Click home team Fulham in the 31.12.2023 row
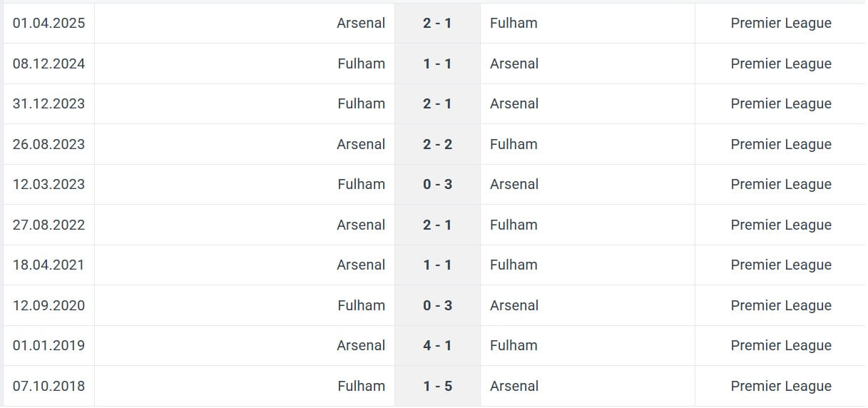The image size is (868, 408). click(x=362, y=103)
